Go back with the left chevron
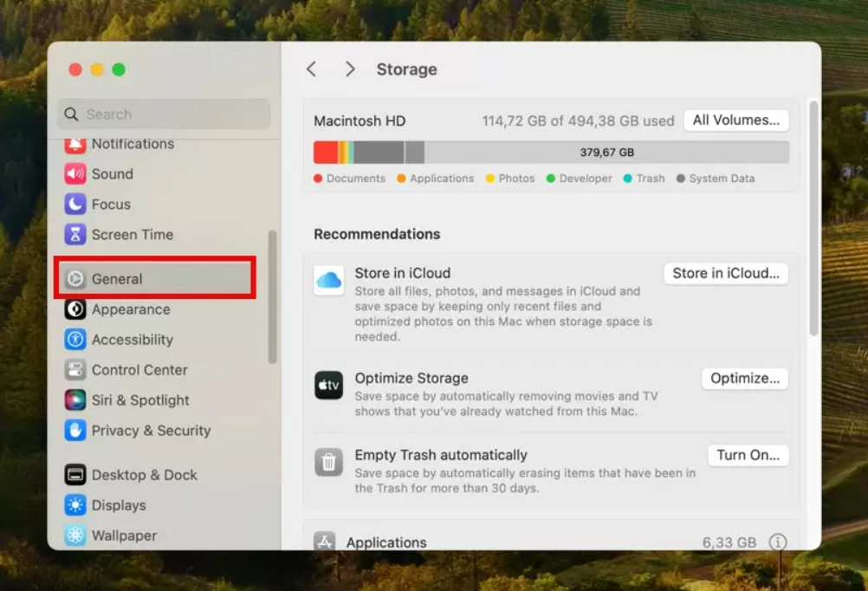The image size is (868, 591). click(x=312, y=69)
